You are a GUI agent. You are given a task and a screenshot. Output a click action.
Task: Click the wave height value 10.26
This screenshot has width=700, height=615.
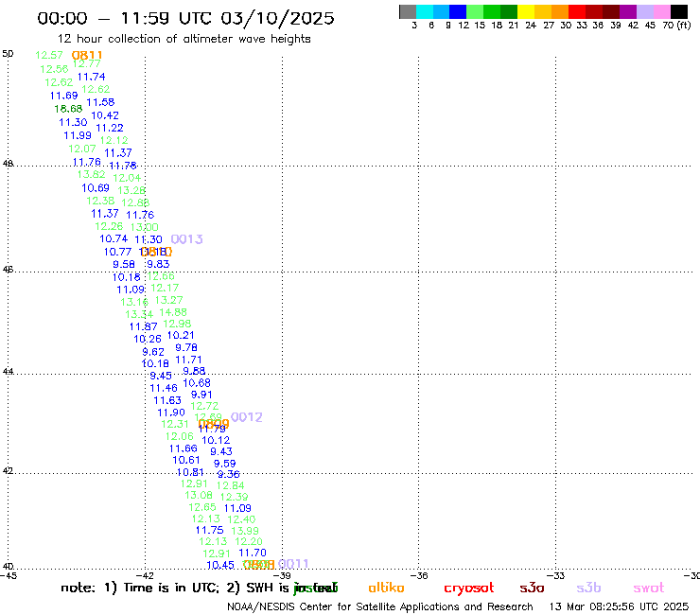tap(148, 340)
